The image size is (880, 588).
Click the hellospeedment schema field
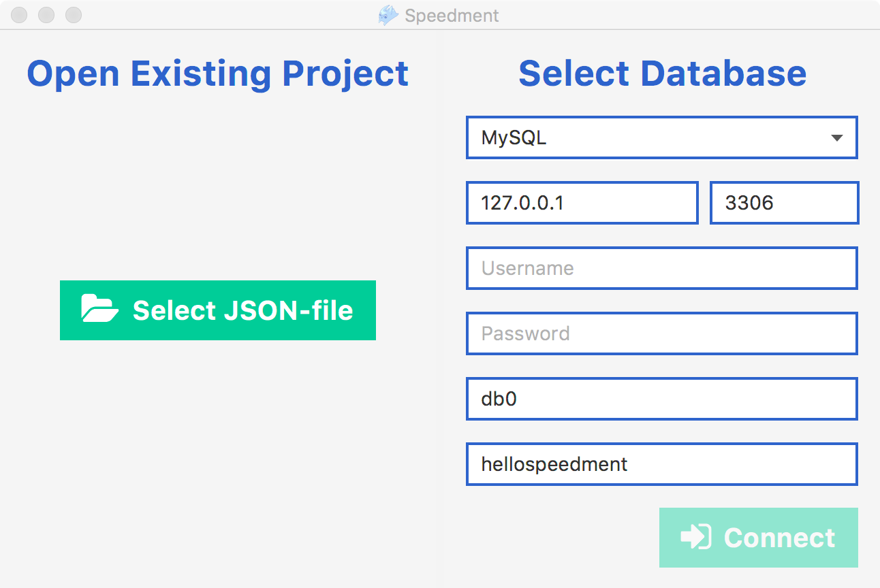661,464
